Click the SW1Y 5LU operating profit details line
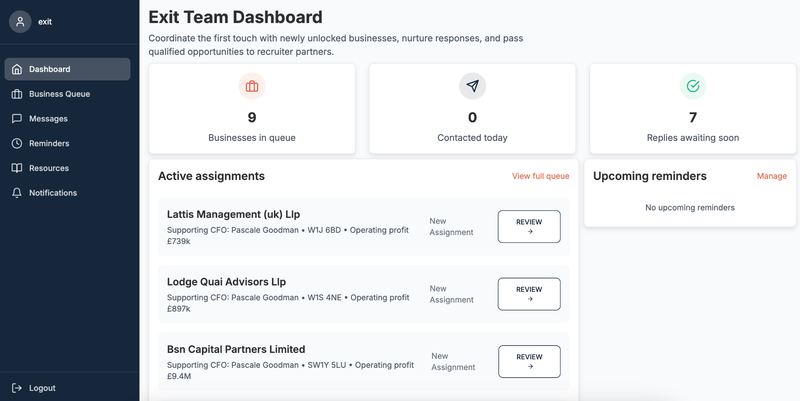The image size is (800, 401). (290, 371)
